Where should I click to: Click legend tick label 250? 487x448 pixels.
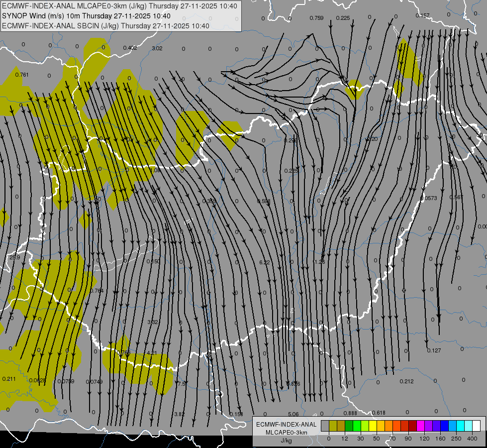pos(456,439)
